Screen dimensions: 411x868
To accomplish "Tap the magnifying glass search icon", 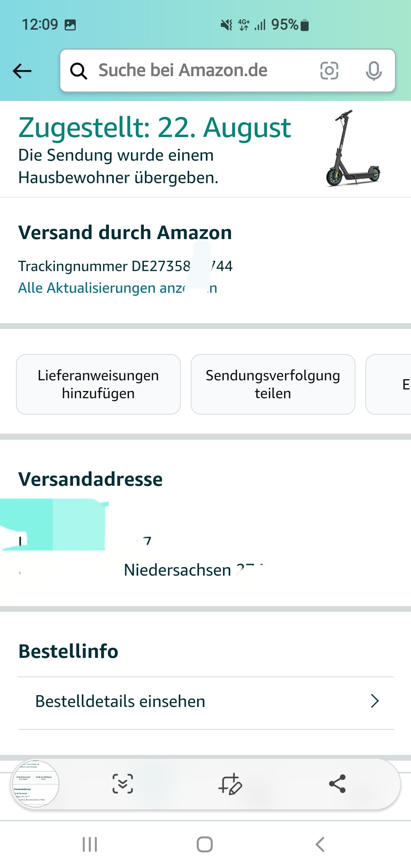I will [79, 71].
